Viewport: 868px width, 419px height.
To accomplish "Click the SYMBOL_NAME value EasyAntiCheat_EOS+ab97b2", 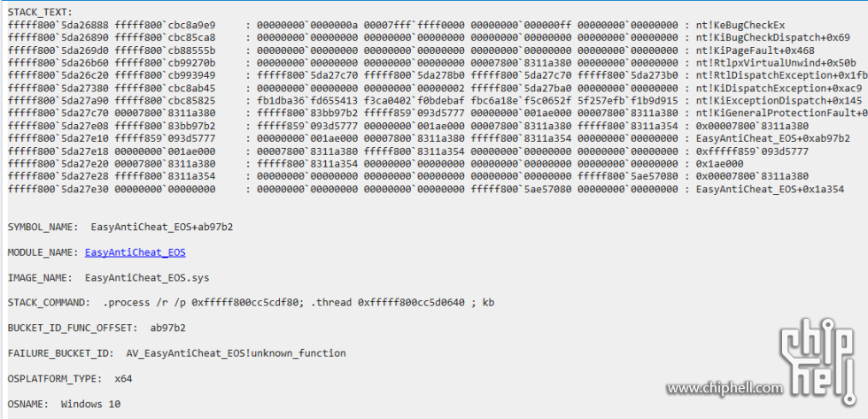I will click(161, 228).
